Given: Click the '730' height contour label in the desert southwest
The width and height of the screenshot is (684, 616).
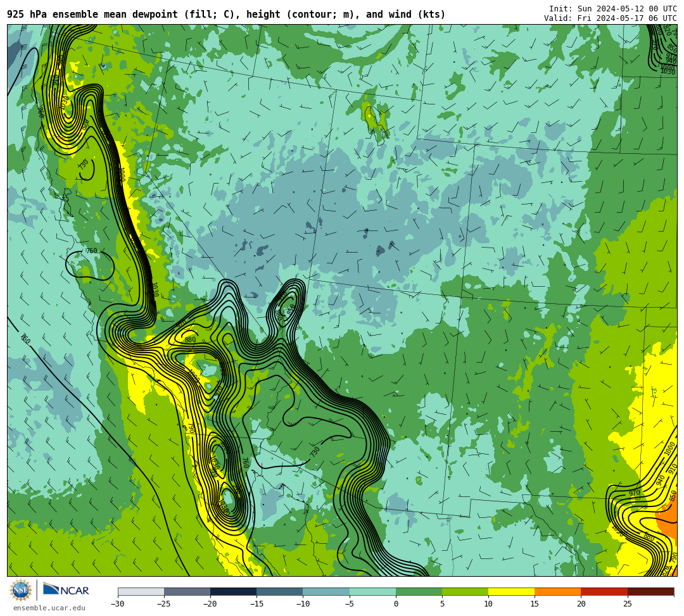Looking at the screenshot, I should point(315,451).
